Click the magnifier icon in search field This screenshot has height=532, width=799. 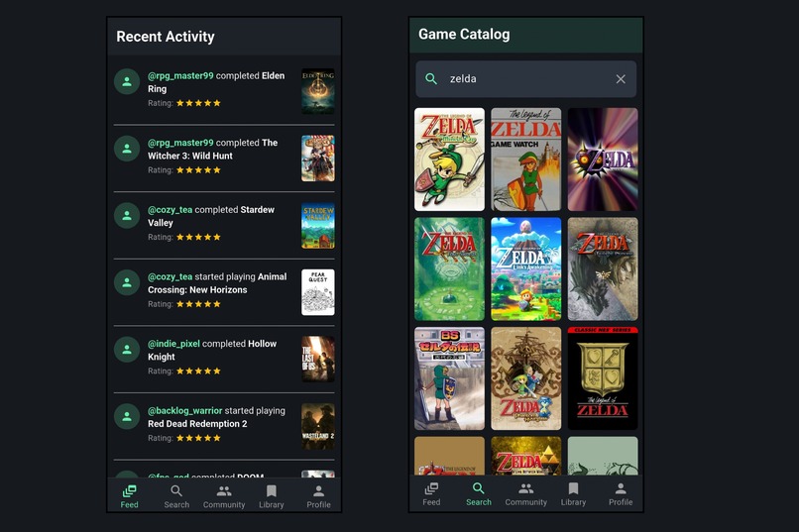tap(431, 79)
